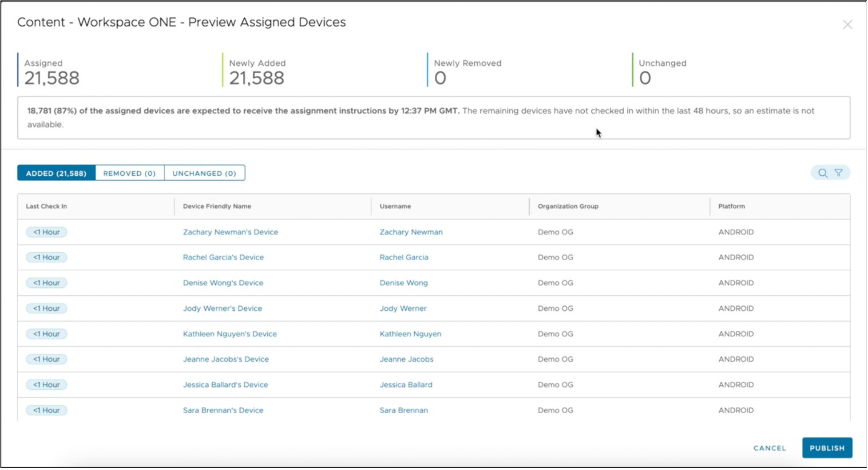868x470 pixels.
Task: Open Kathleen Nguyen's Device link
Action: pos(230,334)
